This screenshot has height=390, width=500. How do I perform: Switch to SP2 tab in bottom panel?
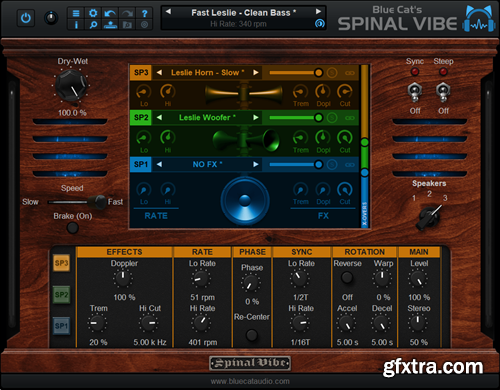[61, 295]
